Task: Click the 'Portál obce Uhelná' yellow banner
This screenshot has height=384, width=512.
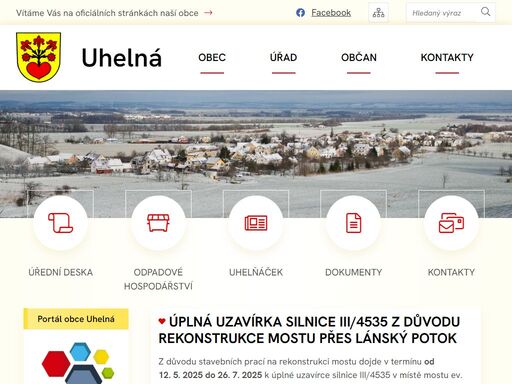Action: (x=76, y=319)
